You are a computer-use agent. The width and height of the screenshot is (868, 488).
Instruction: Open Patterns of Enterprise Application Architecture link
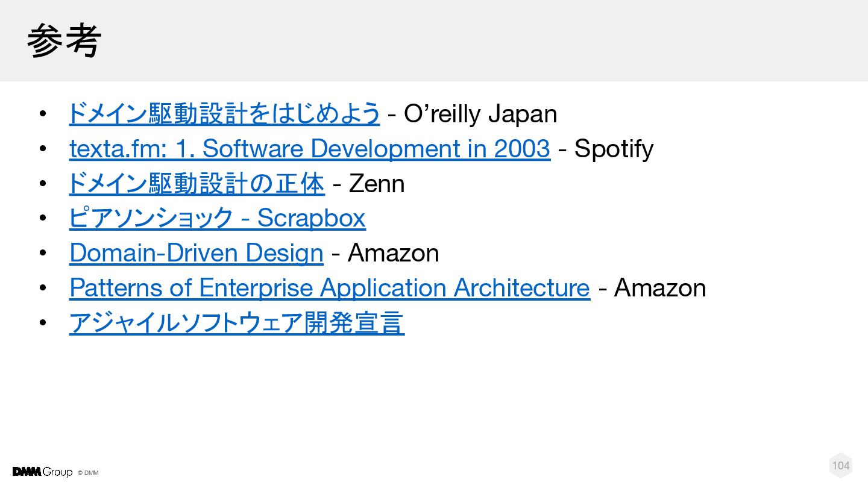pyautogui.click(x=330, y=288)
